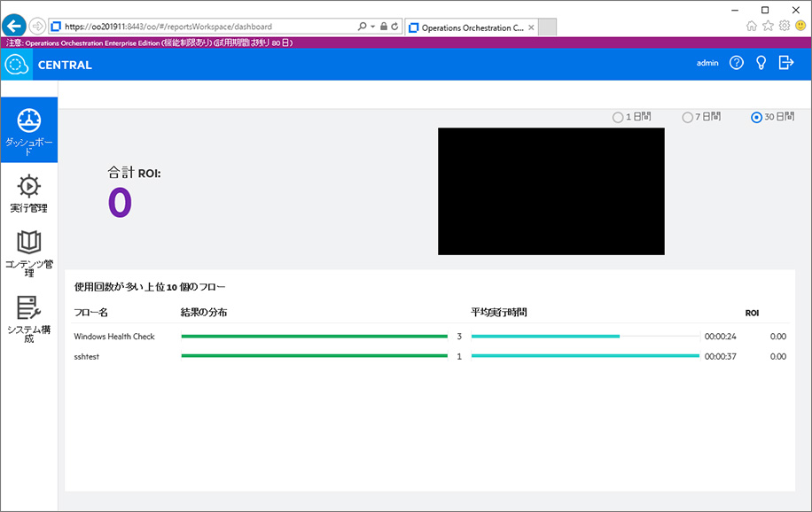Click the Windows Health Check execution time bar
This screenshot has height=512, width=812.
[x=545, y=337]
